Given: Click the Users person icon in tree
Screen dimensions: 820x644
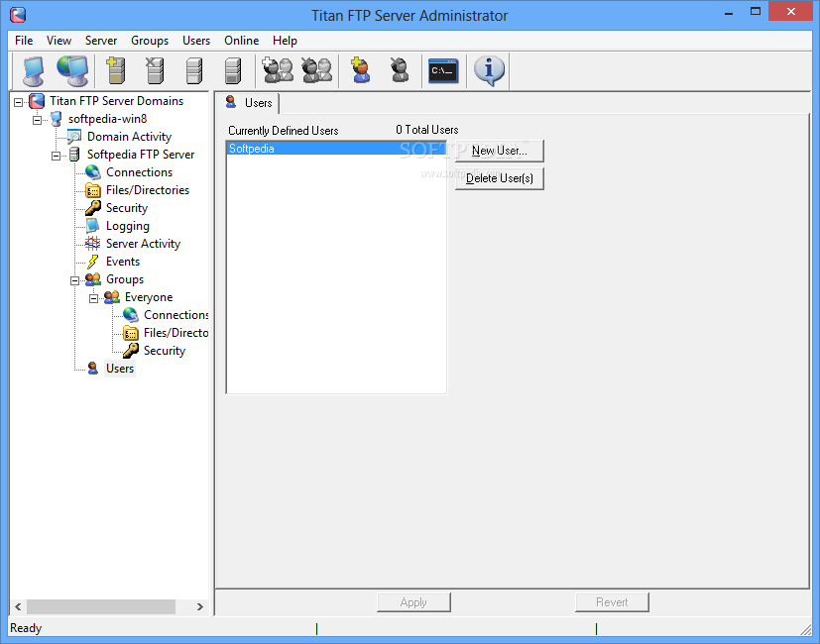Looking at the screenshot, I should tap(93, 369).
